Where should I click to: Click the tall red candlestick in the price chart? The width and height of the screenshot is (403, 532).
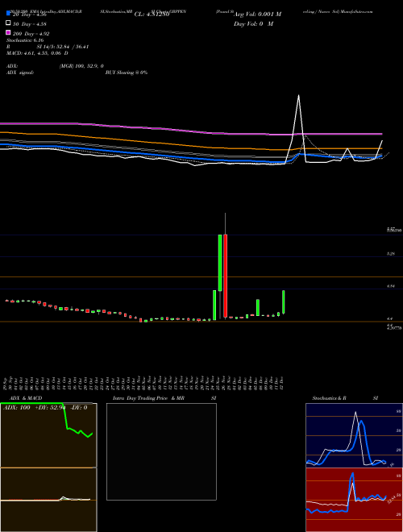pyautogui.click(x=225, y=276)
